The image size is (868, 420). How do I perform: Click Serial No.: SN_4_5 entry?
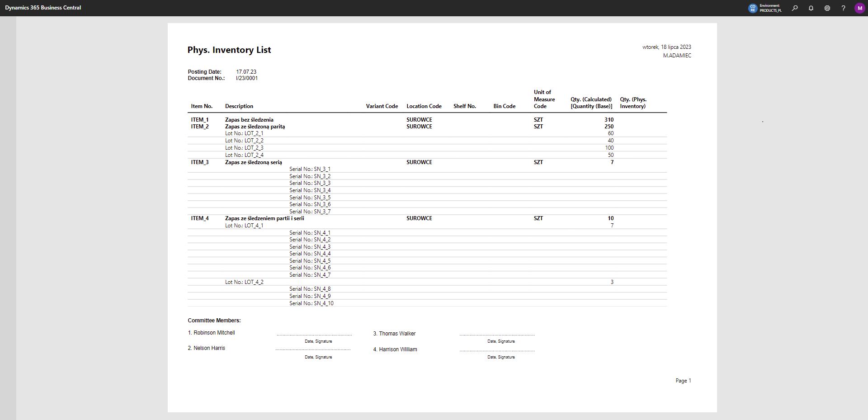click(x=310, y=261)
